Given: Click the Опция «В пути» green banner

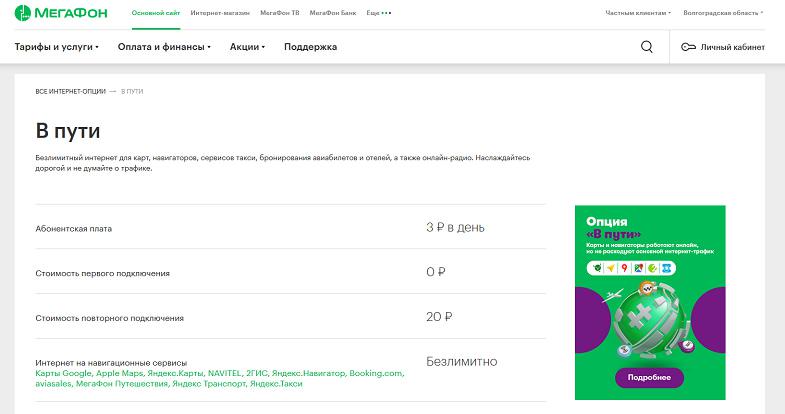Looking at the screenshot, I should [x=650, y=302].
